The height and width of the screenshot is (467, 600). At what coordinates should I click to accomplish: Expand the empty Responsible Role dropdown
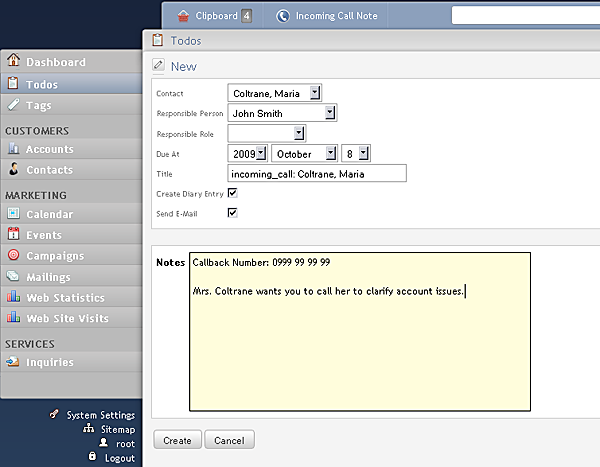[267, 134]
